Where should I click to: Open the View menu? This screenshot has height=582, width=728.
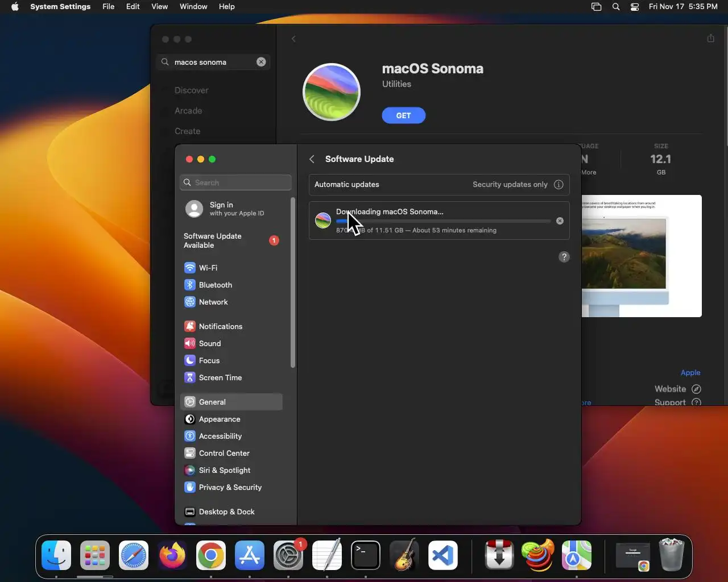coord(160,7)
